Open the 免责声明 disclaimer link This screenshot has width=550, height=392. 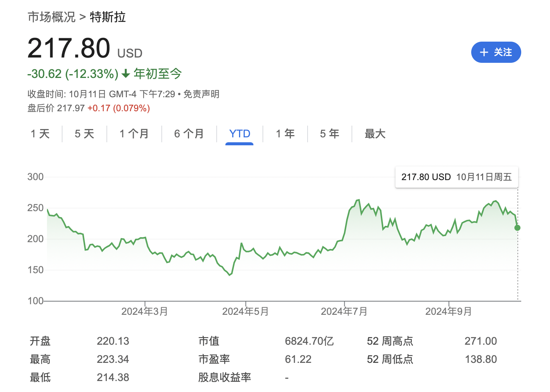(202, 94)
